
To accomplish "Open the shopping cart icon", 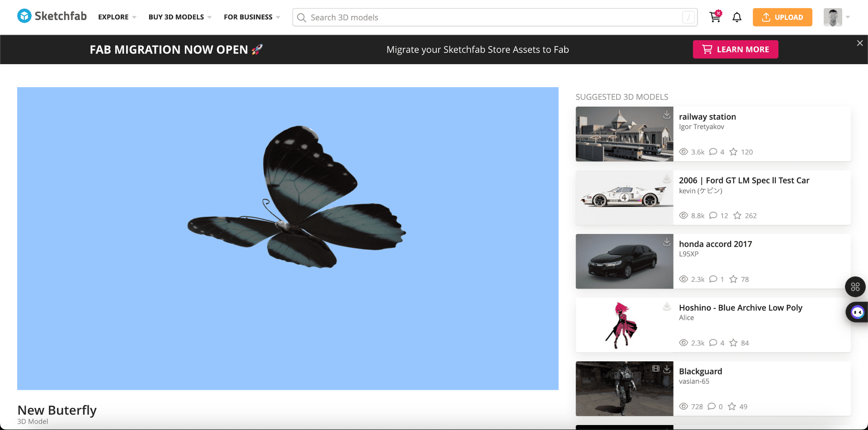I will point(715,17).
